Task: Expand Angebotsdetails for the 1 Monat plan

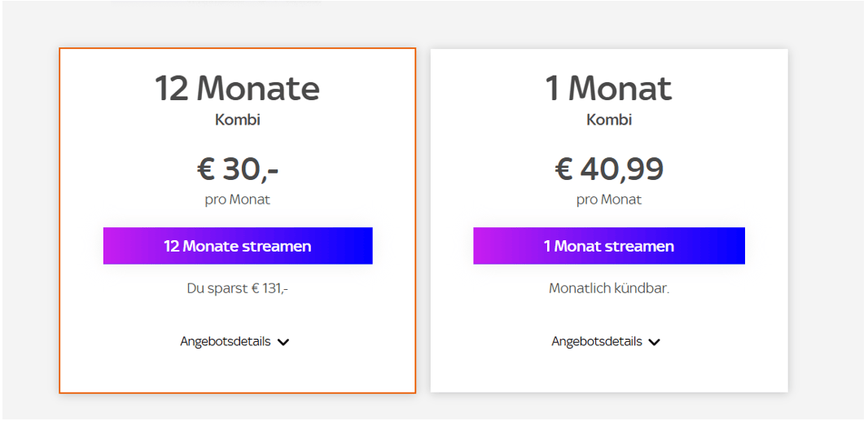Action: point(597,341)
